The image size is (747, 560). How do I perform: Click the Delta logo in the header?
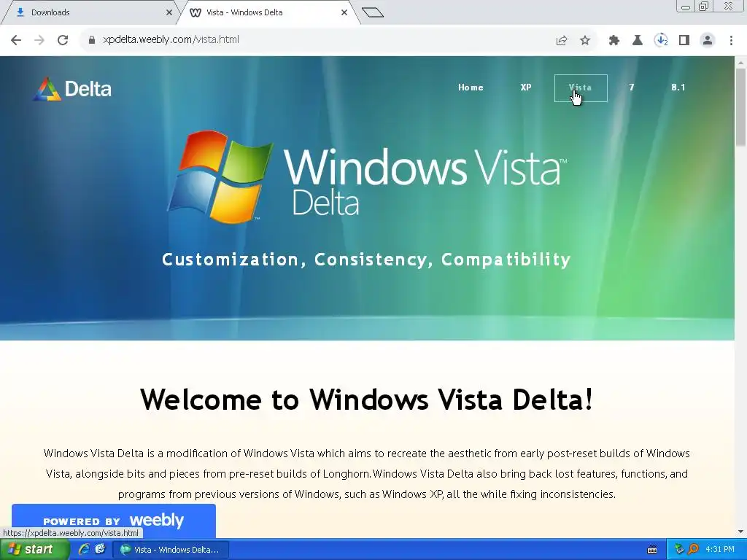coord(72,89)
